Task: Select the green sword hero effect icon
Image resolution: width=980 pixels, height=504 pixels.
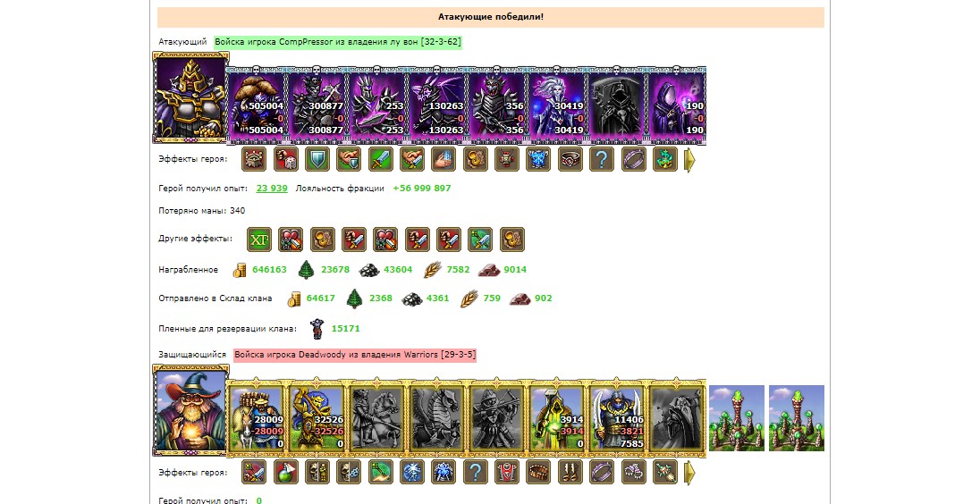Action: [x=380, y=159]
